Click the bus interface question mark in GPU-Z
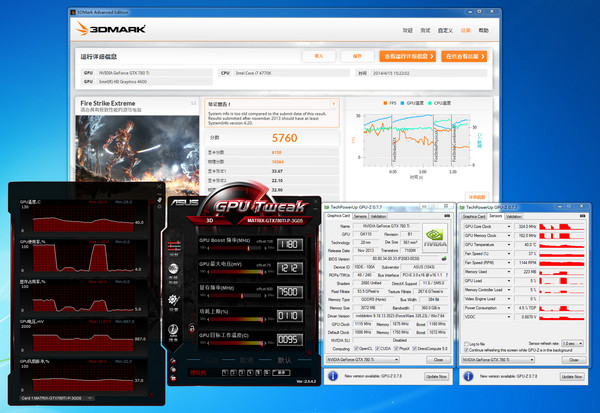Viewport: 600px width, 413px height. tap(447, 275)
